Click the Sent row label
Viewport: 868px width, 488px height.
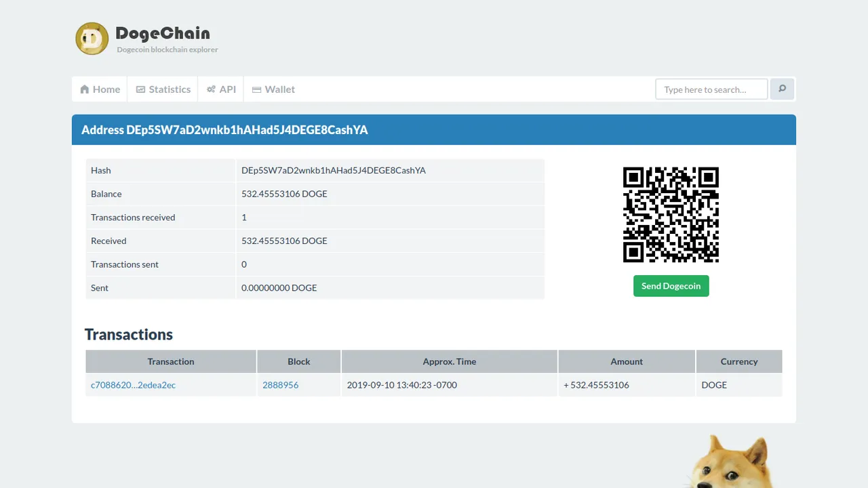(100, 288)
